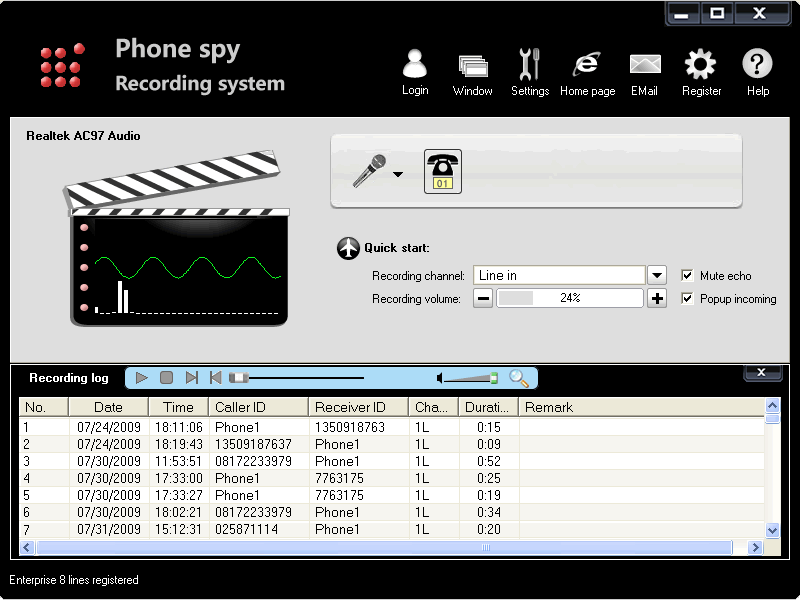800x600 pixels.
Task: Expand the microphone source dropdown arrow
Action: click(397, 176)
